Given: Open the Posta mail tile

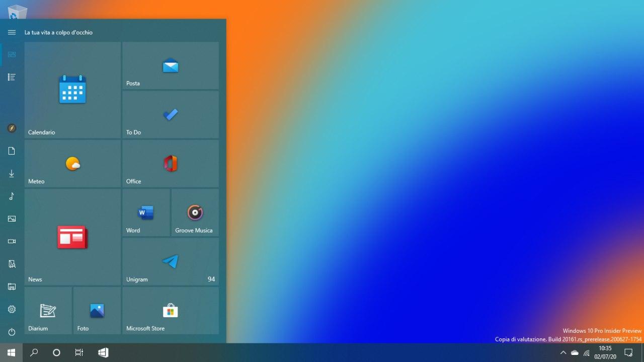Looking at the screenshot, I should tap(171, 65).
